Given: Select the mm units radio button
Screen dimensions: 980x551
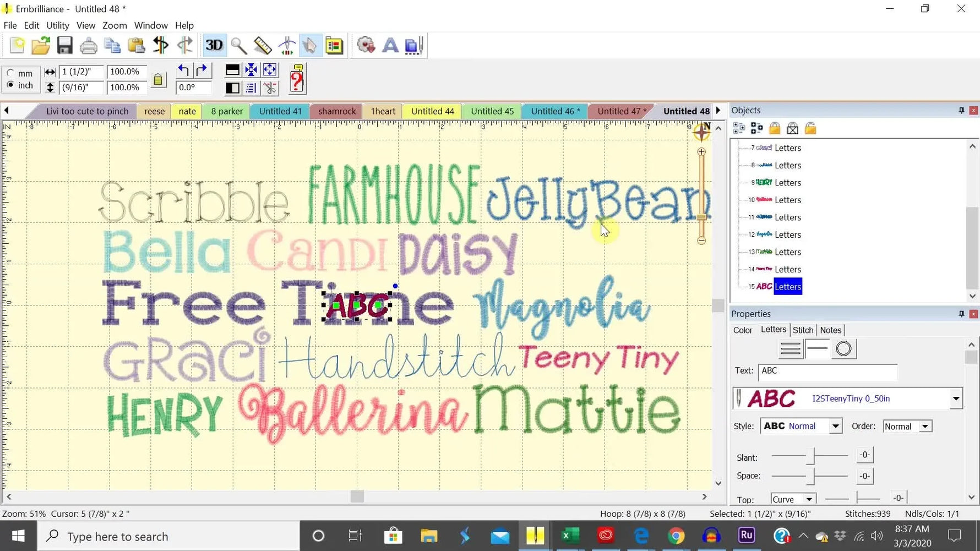Looking at the screenshot, I should point(10,73).
